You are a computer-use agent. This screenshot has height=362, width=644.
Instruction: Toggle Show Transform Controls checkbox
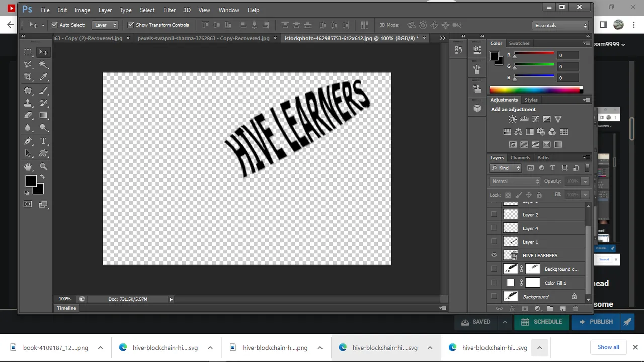[x=131, y=25]
